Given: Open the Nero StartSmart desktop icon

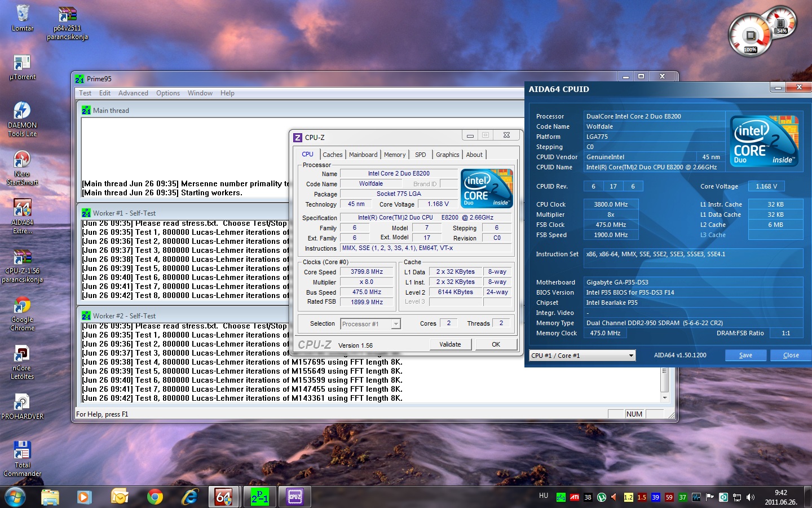Looking at the screenshot, I should [23, 168].
